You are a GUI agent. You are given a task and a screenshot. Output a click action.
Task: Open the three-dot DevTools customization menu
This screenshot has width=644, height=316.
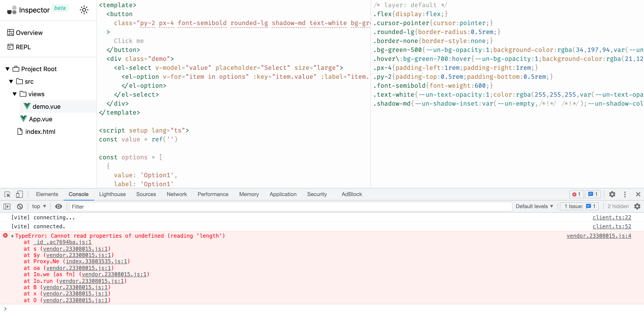(x=625, y=194)
